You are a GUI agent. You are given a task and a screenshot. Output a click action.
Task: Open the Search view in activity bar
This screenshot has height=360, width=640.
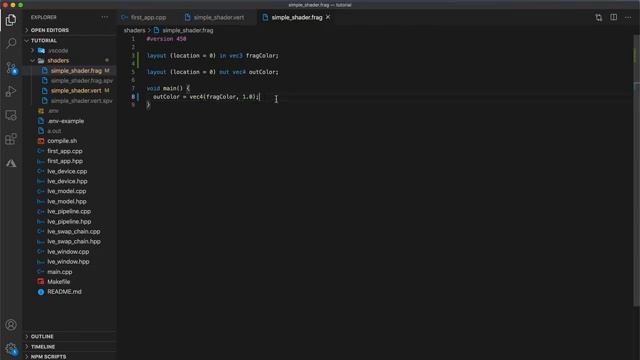tap(11, 43)
